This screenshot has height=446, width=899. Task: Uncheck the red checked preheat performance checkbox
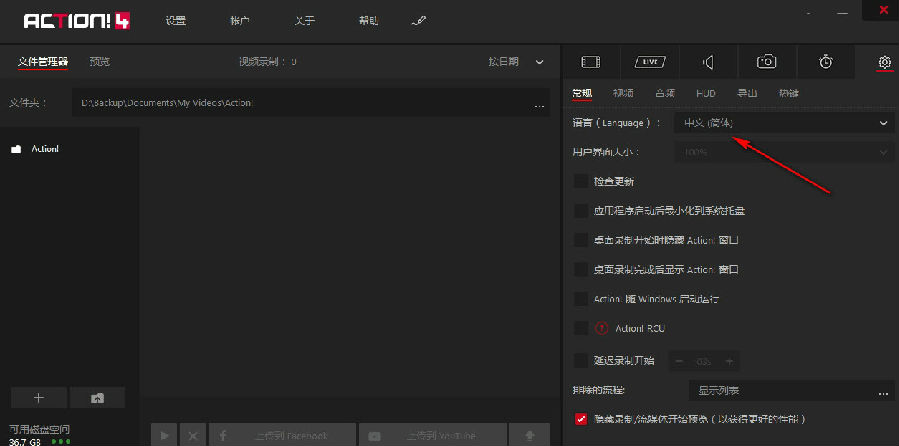click(x=581, y=419)
